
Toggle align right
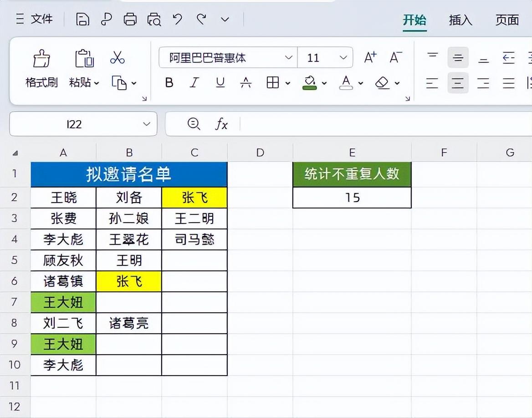click(x=483, y=83)
